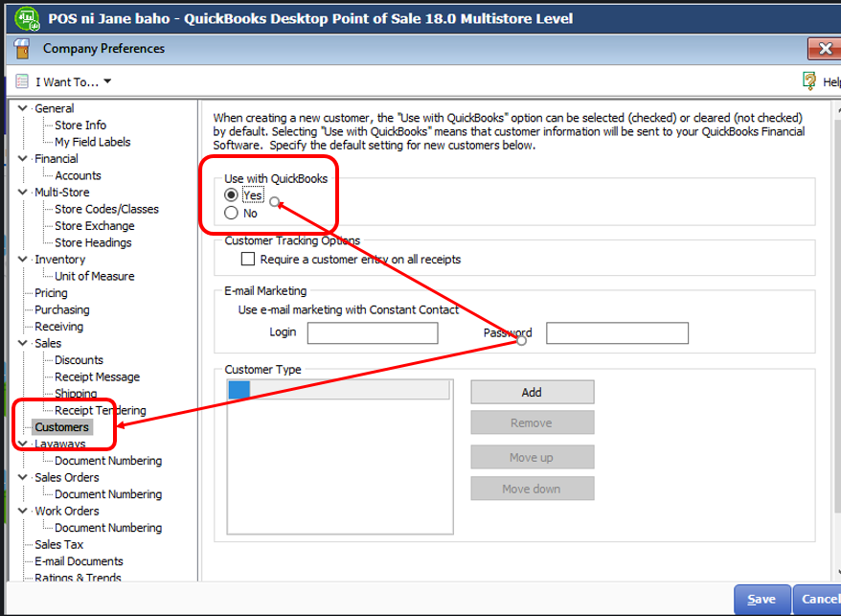Select Receiving in the preferences tree

[59, 327]
